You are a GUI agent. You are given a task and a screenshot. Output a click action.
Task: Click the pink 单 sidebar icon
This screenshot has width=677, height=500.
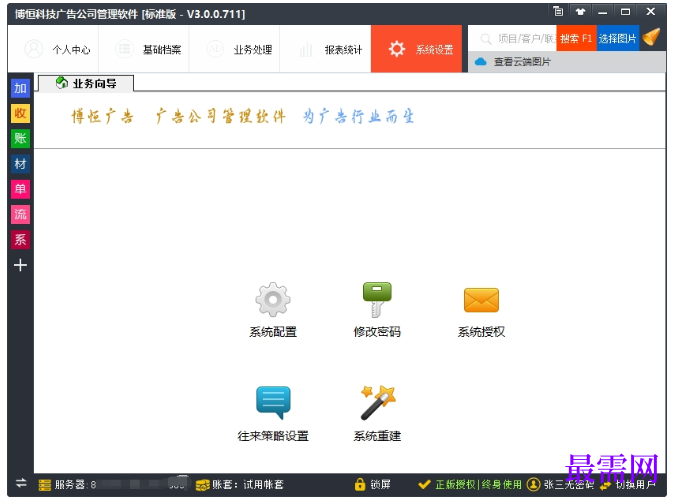20,189
